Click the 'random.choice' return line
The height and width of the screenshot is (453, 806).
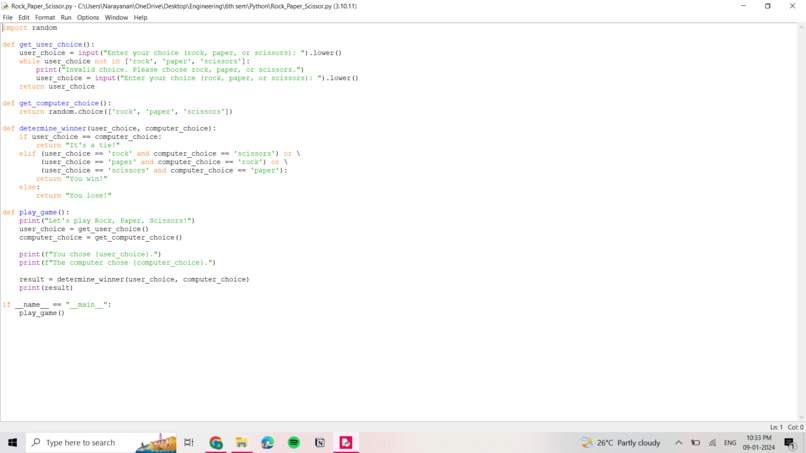(126, 112)
